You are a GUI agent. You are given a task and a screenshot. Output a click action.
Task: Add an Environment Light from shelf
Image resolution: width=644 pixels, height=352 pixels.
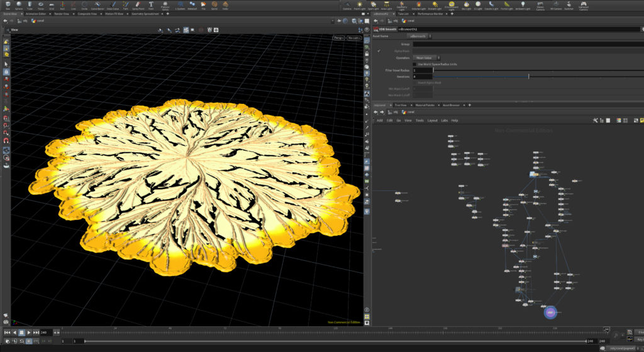click(x=451, y=5)
